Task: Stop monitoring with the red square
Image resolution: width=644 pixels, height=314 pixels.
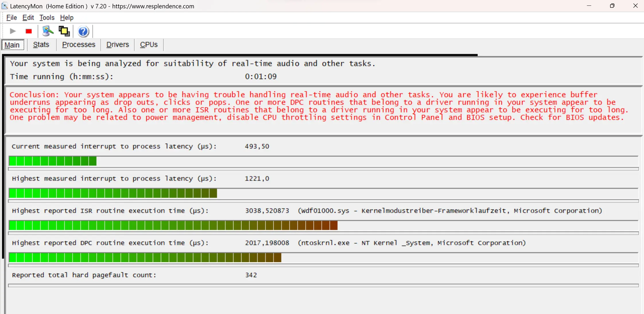Action: (28, 31)
